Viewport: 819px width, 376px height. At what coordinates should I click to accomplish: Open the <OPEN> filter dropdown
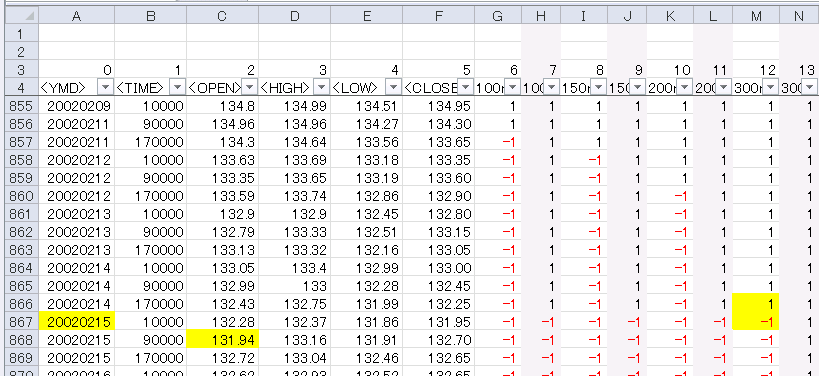click(250, 87)
